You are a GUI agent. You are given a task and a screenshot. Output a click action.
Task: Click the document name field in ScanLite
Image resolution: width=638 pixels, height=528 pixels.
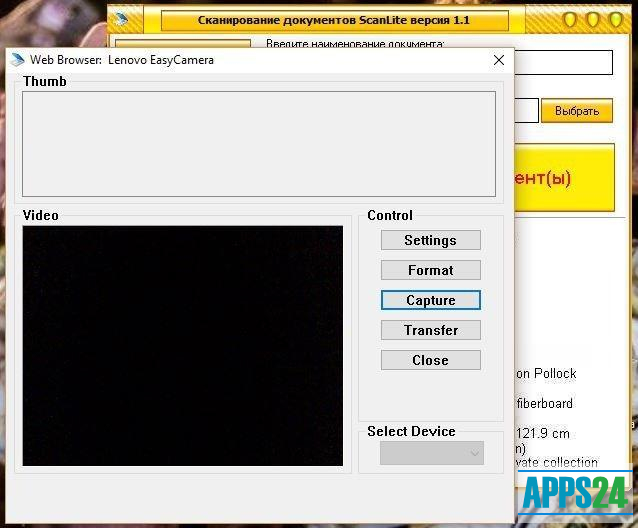(564, 62)
